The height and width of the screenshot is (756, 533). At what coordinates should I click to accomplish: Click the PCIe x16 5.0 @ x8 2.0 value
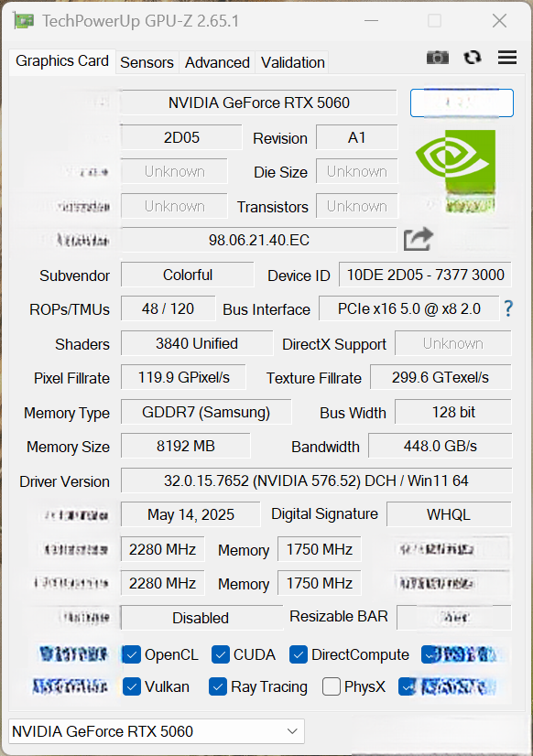click(409, 308)
